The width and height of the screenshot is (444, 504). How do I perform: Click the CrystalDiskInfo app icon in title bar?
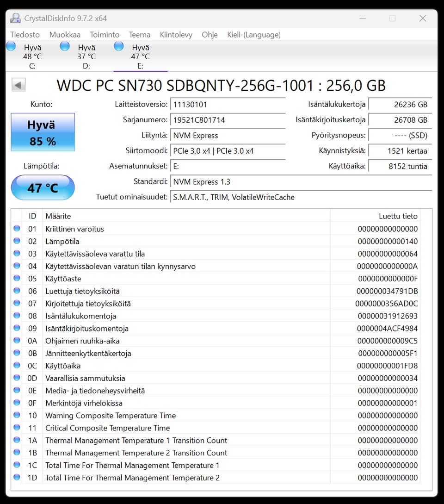pyautogui.click(x=15, y=19)
